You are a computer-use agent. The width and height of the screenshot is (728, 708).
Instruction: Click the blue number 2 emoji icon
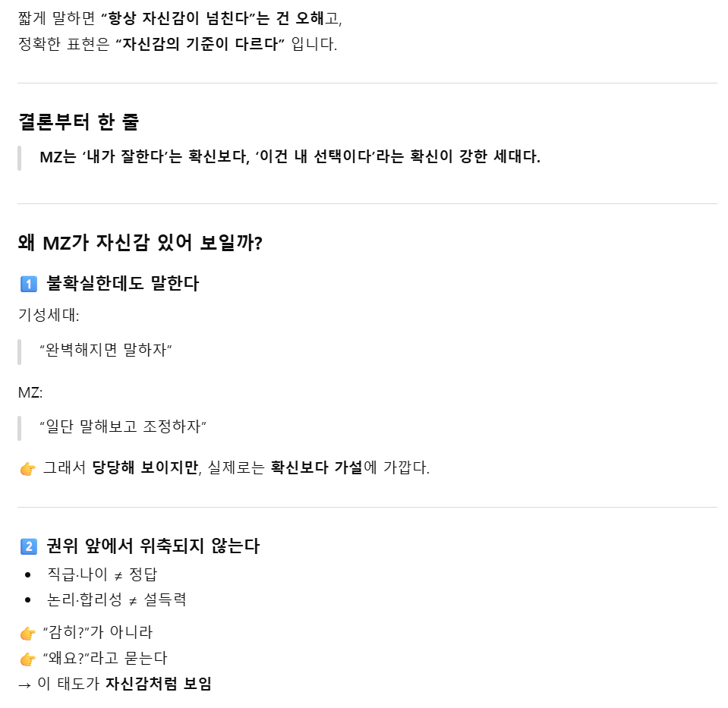pyautogui.click(x=28, y=546)
